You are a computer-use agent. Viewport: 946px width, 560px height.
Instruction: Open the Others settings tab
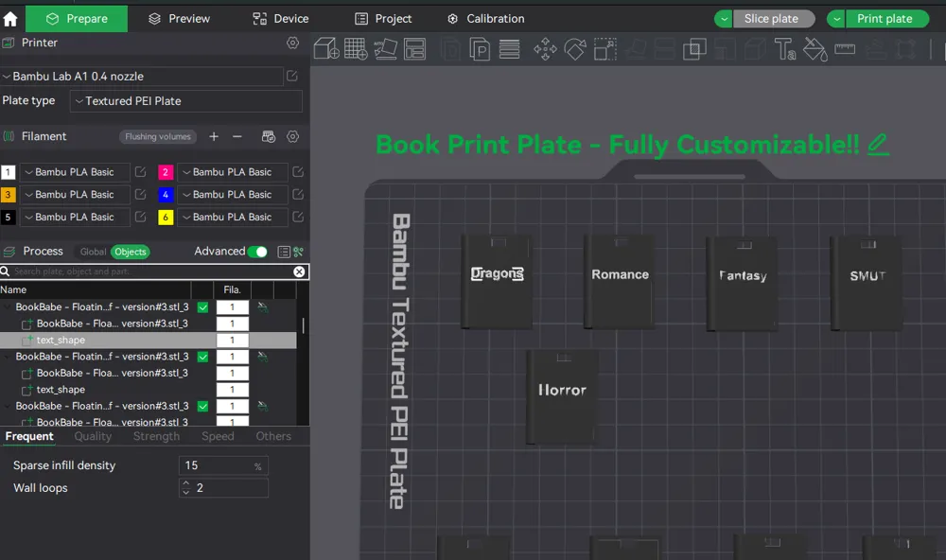click(x=273, y=436)
